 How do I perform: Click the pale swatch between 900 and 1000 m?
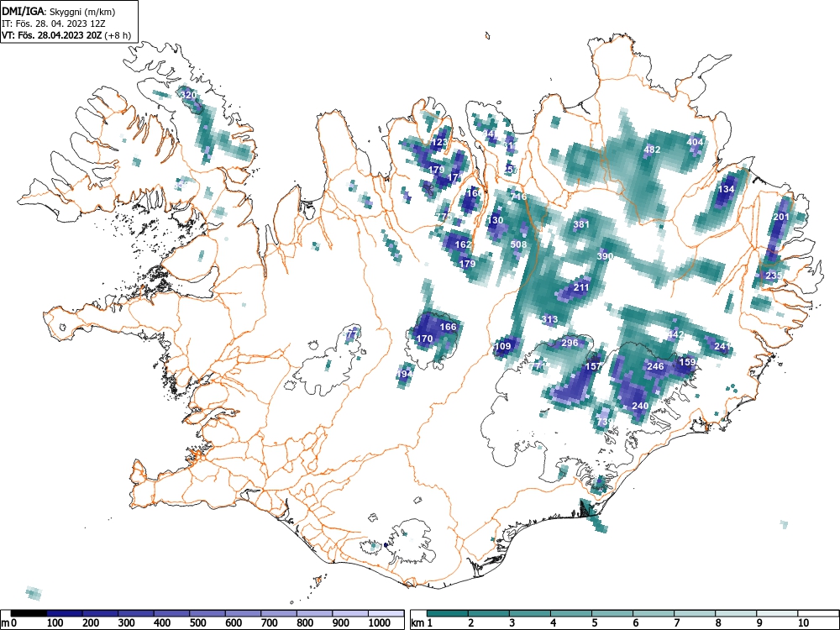point(350,613)
